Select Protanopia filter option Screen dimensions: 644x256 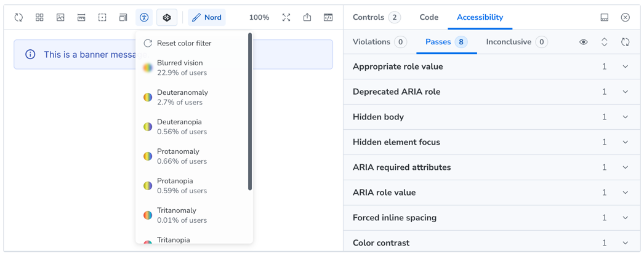coord(191,186)
